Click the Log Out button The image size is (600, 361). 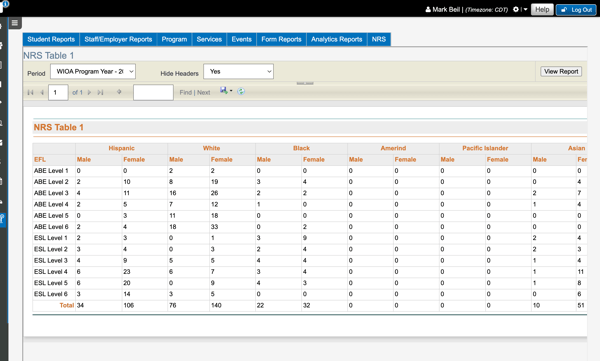click(576, 10)
